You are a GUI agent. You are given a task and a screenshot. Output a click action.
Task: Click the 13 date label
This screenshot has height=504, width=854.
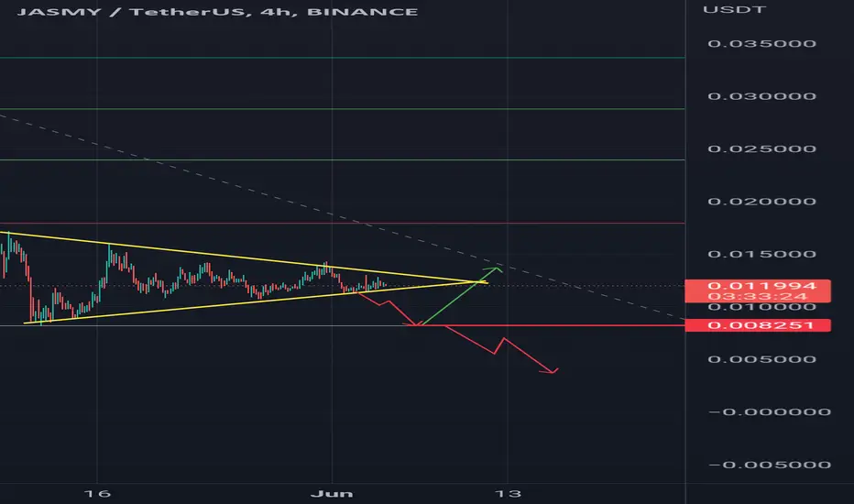click(508, 494)
